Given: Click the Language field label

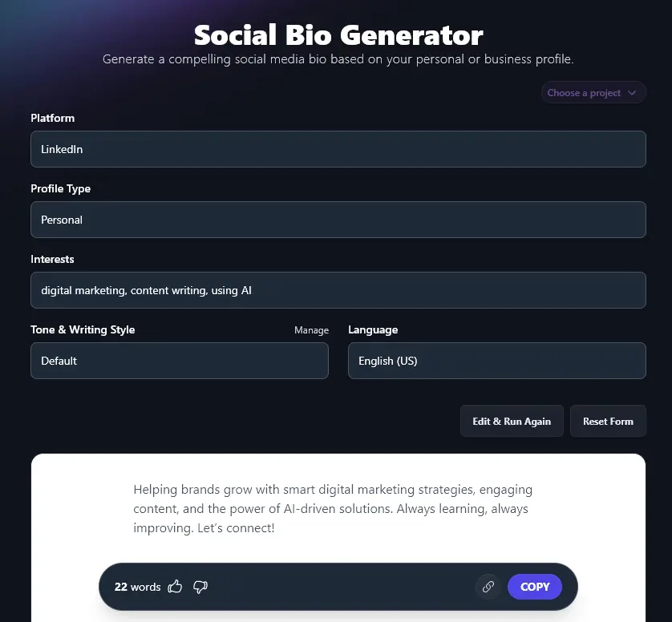Looking at the screenshot, I should click(373, 329).
